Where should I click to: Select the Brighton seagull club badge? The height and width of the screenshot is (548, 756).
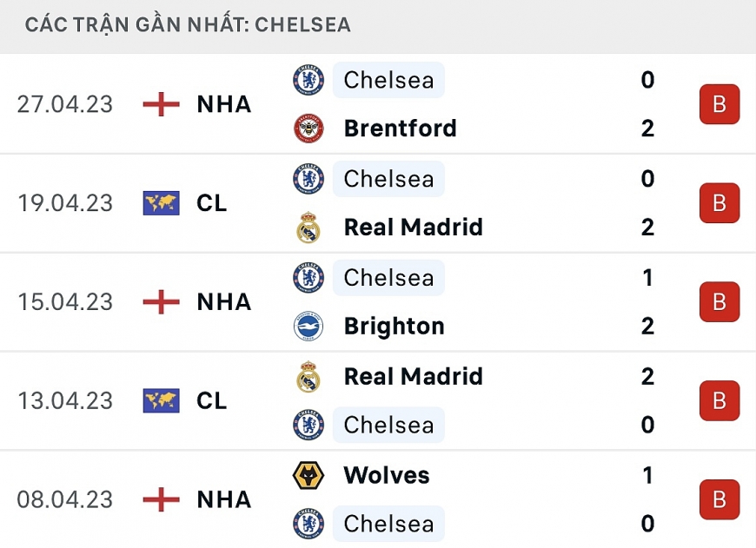coord(308,326)
